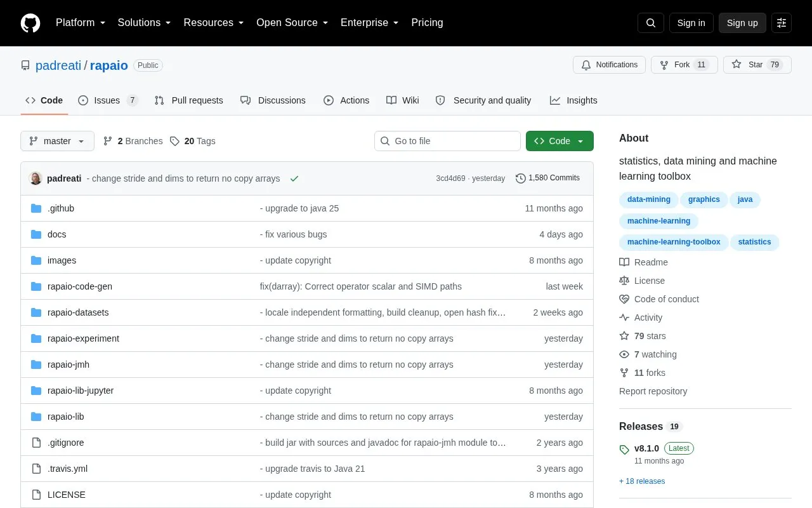Expand the master branch dropdown

click(57, 141)
